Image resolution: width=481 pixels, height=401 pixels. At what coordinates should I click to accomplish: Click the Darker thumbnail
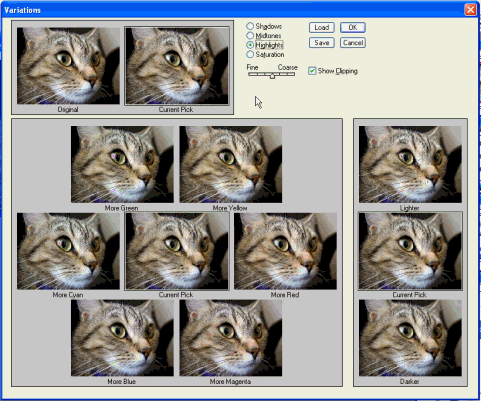coord(410,338)
